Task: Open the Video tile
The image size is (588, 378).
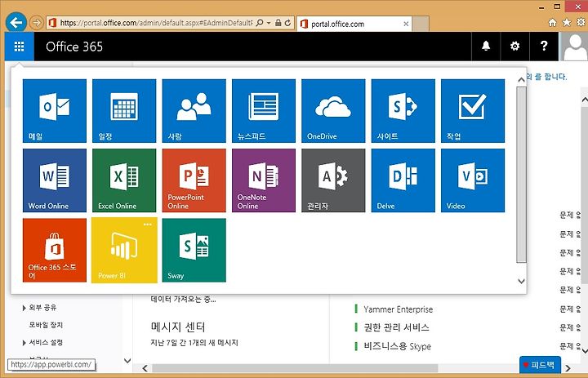Action: [x=473, y=180]
